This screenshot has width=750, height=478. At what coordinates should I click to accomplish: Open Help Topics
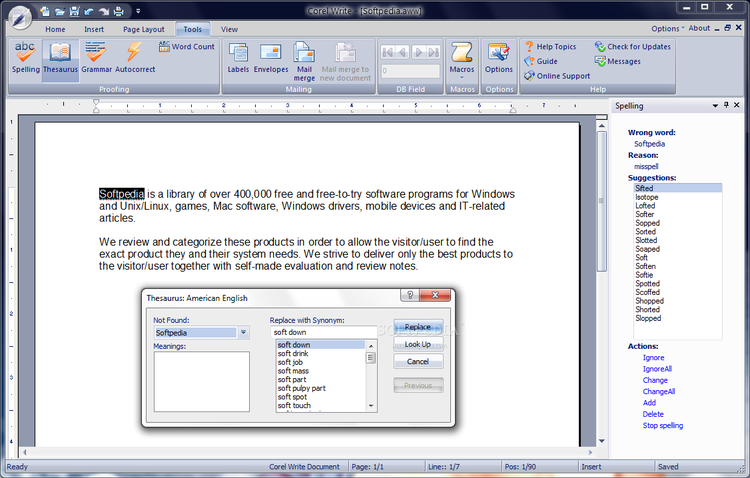tap(550, 46)
